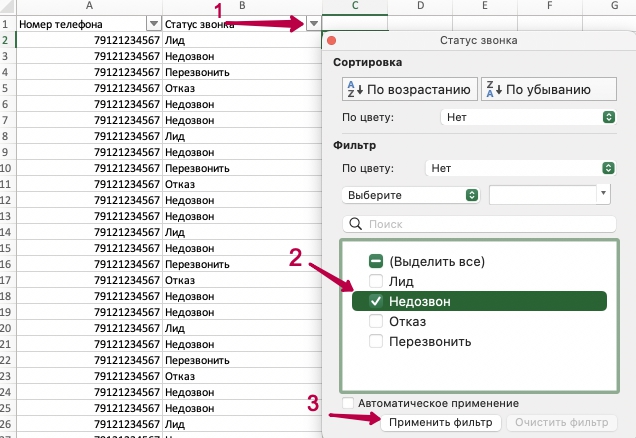The image size is (636, 438).
Task: Enable Автоматическое применение checkbox
Action: [348, 403]
